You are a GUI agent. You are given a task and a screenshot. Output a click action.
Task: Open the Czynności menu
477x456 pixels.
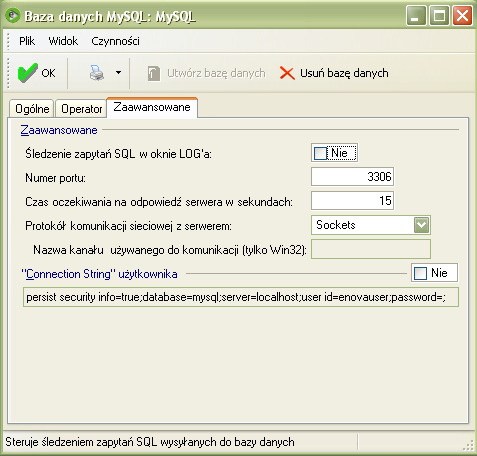click(x=115, y=41)
